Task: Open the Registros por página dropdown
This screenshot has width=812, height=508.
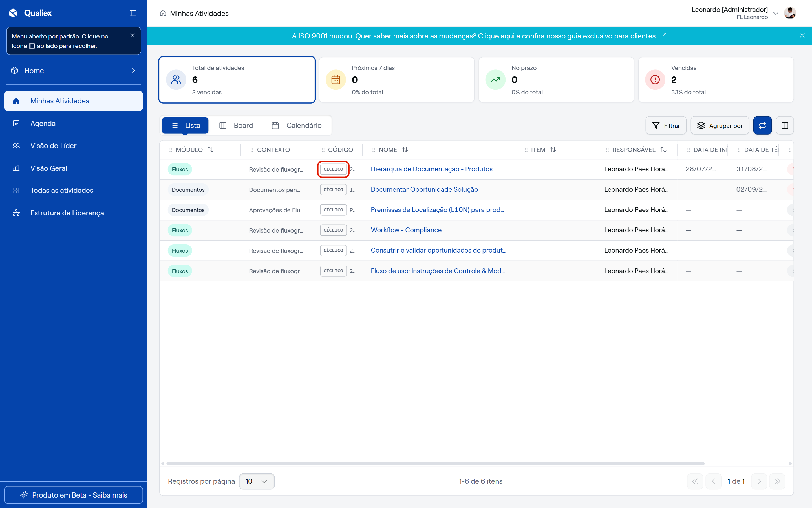Action: (257, 481)
